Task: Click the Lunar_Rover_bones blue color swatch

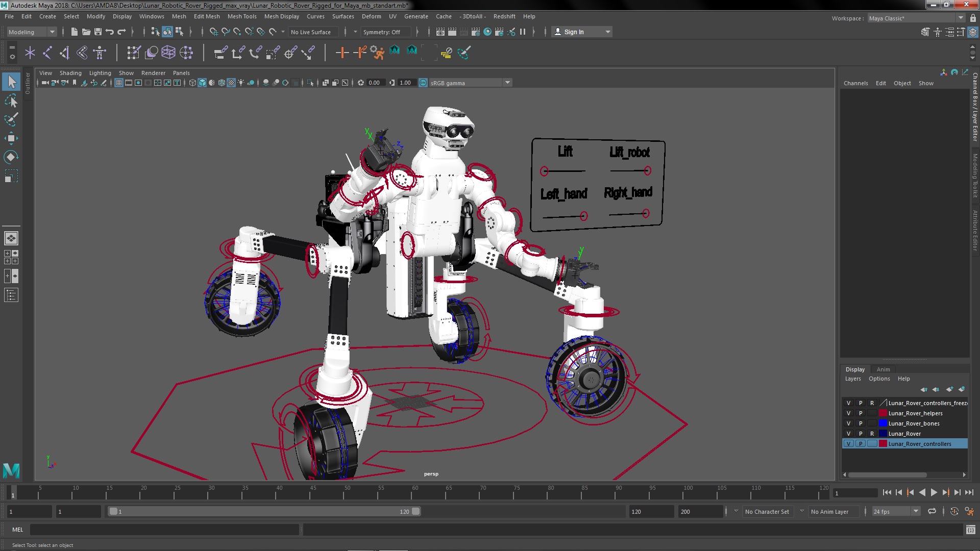Action: (x=883, y=423)
